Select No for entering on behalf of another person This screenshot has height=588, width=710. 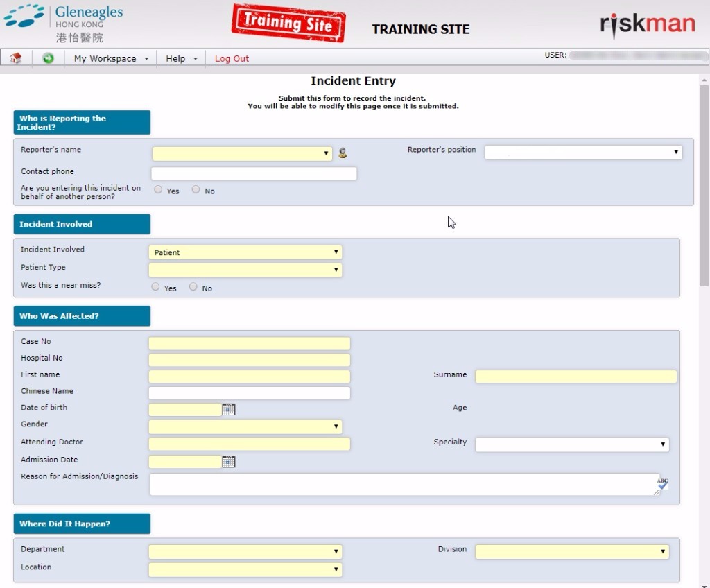[x=196, y=190]
